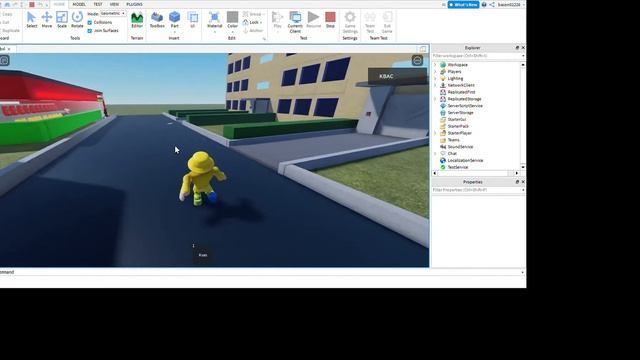Open the in-game options icon top right
The image size is (640, 360).
[417, 60]
